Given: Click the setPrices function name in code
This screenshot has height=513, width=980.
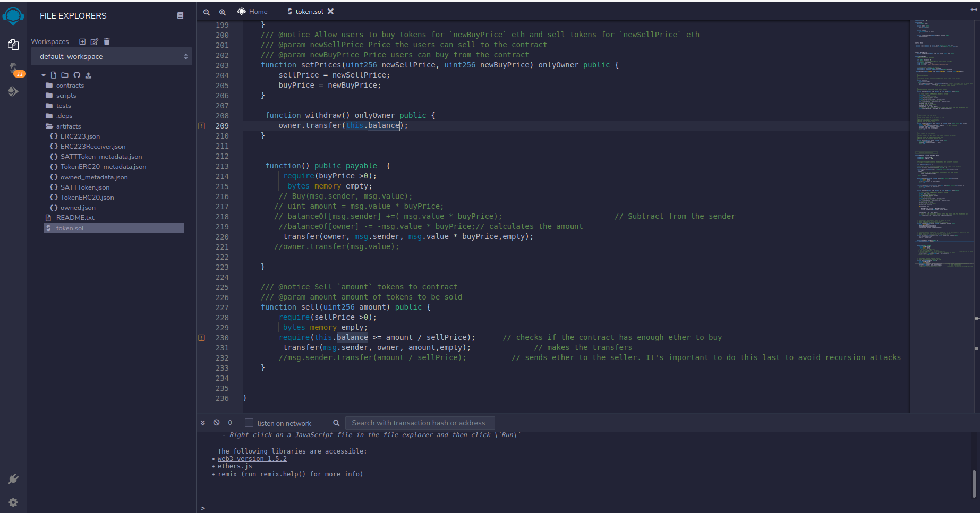Looking at the screenshot, I should click(x=321, y=65).
